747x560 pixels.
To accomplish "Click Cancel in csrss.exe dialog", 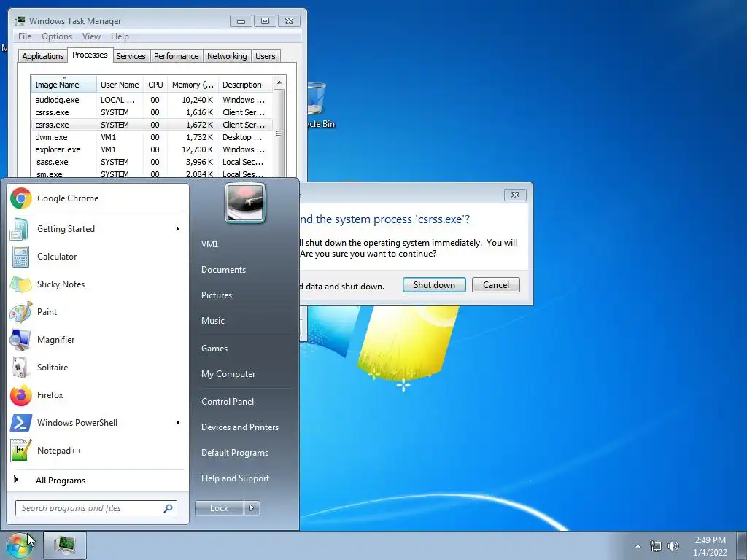I will [496, 285].
